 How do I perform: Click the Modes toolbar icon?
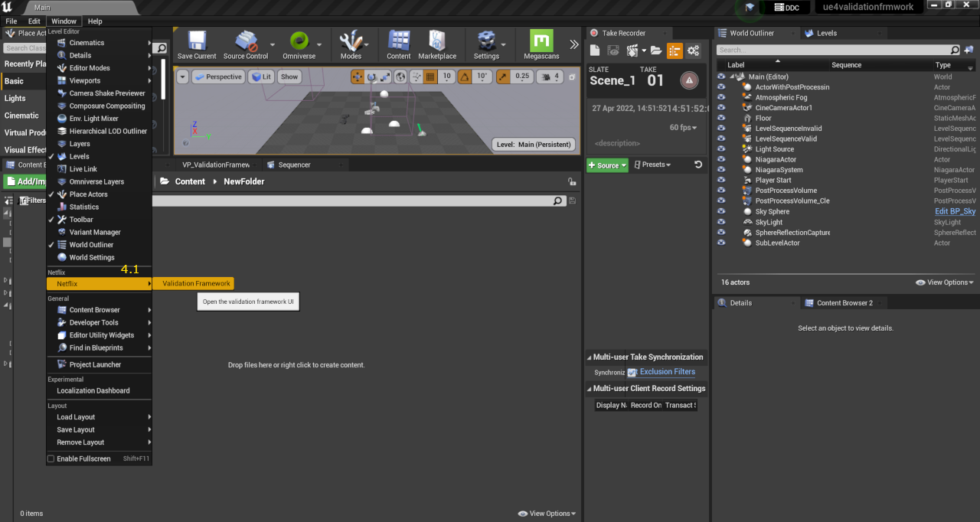pyautogui.click(x=351, y=42)
